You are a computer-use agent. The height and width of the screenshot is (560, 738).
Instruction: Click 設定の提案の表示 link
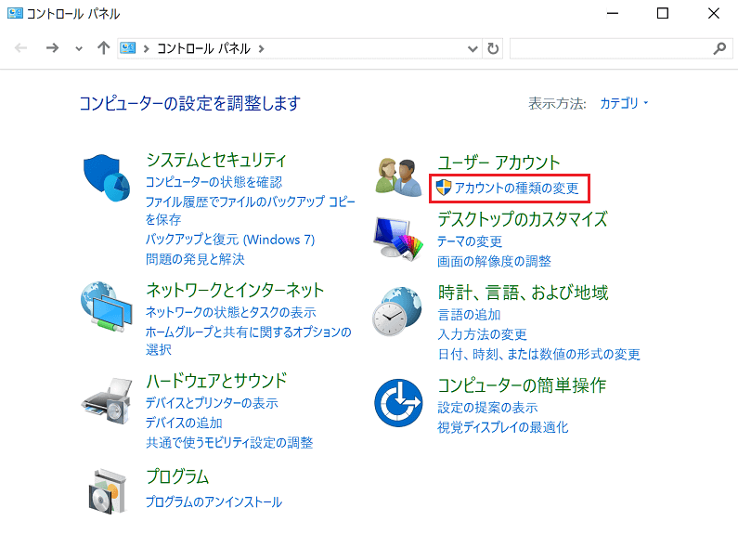coord(487,408)
